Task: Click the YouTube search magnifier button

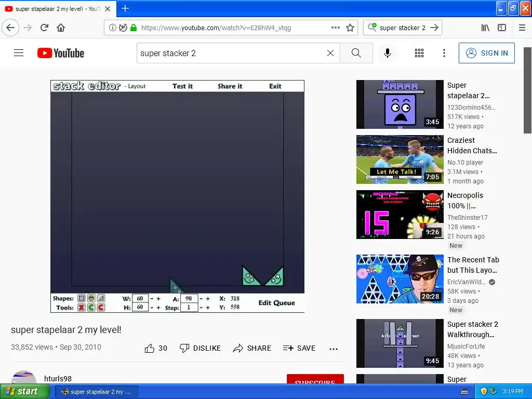Action: 356,53
